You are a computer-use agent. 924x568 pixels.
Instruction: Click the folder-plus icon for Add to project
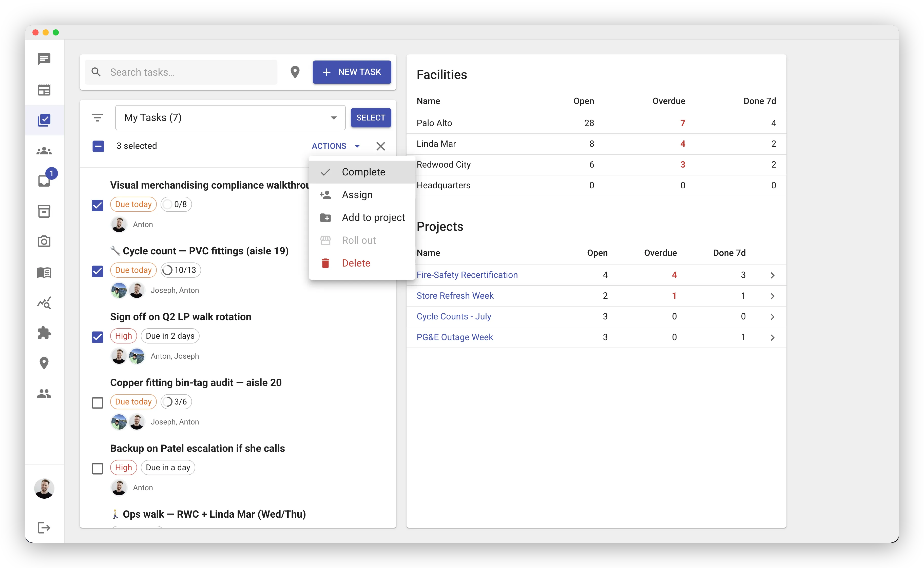325,218
